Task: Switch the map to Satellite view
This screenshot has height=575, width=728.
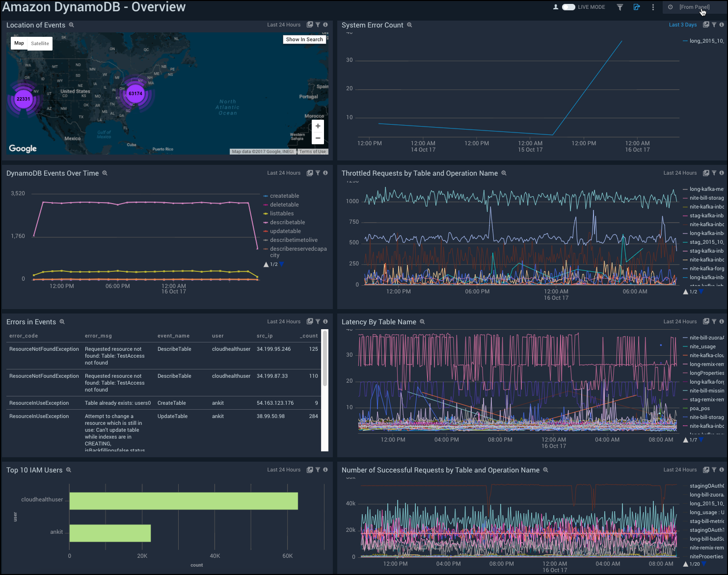Action: click(x=40, y=43)
